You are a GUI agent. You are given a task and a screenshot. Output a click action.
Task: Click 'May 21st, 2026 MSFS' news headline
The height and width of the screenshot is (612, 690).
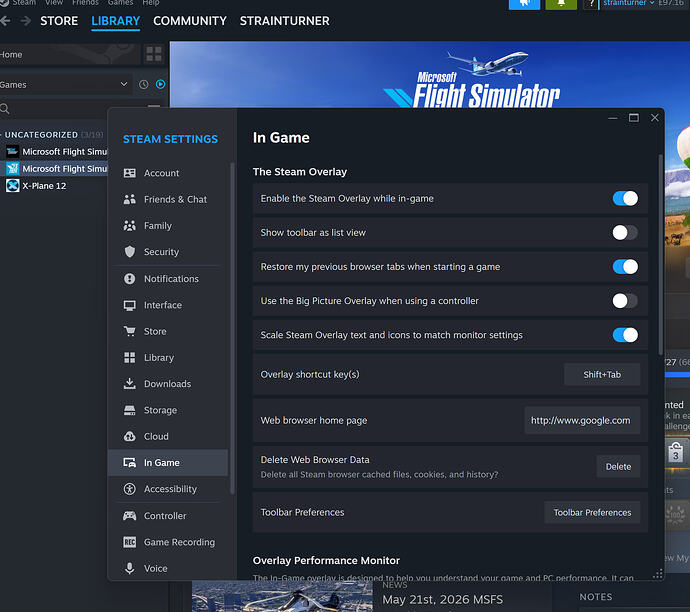[x=442, y=599]
